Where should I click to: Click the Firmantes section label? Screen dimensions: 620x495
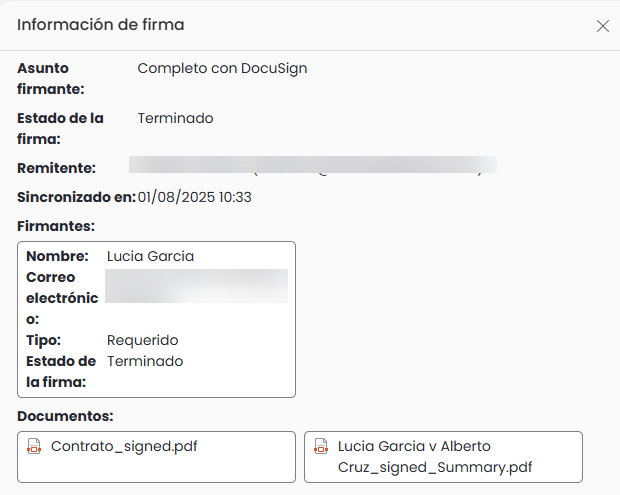pos(56,226)
